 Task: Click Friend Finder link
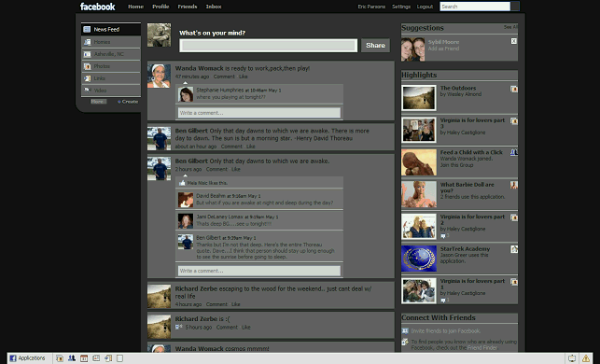point(482,348)
